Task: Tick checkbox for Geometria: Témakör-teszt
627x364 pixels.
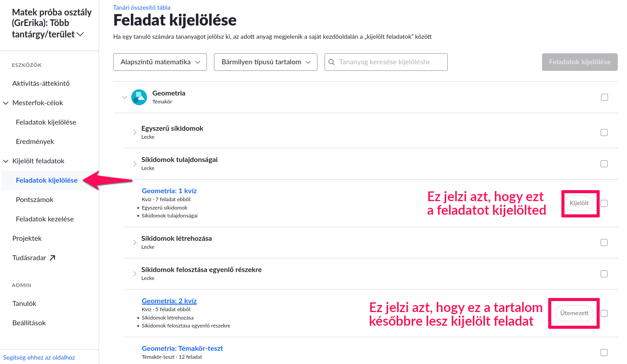Action: 604,353
